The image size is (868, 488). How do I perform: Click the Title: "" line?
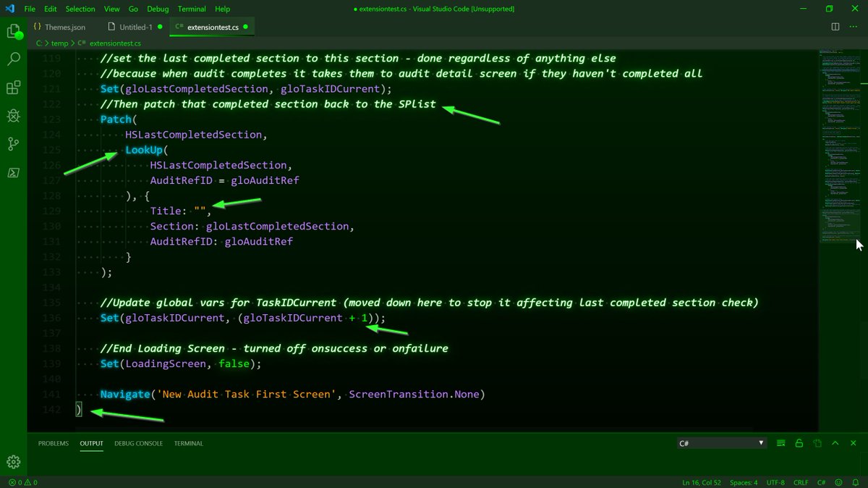click(x=181, y=211)
